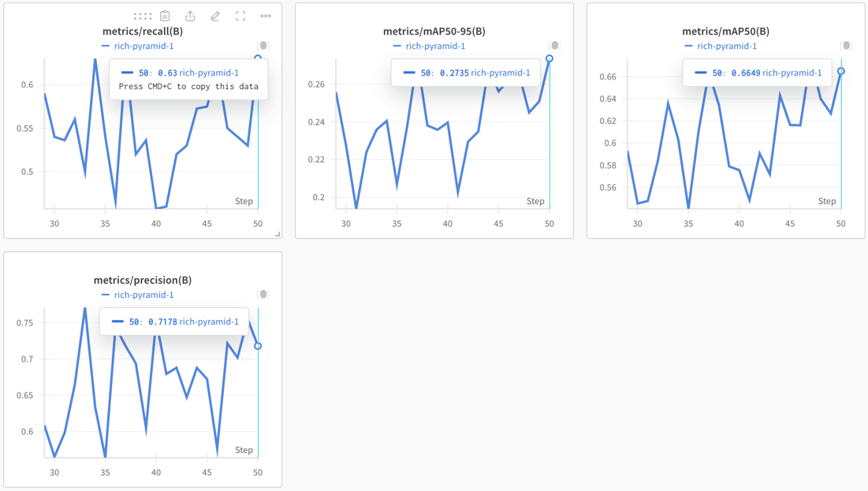Click the resize handle of the recall panel
The image size is (868, 491).
pyautogui.click(x=278, y=233)
